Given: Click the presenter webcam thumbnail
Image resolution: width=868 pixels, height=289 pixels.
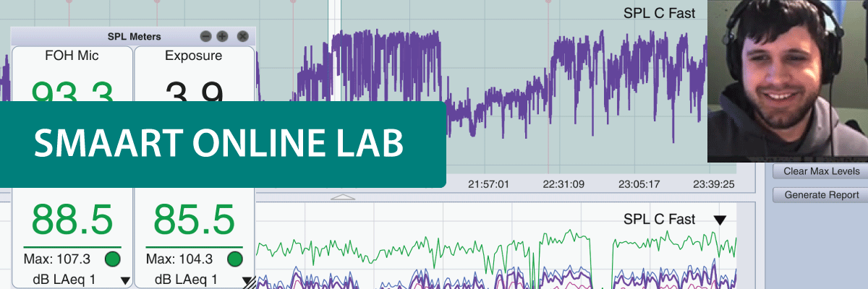Looking at the screenshot, I should click(x=788, y=80).
